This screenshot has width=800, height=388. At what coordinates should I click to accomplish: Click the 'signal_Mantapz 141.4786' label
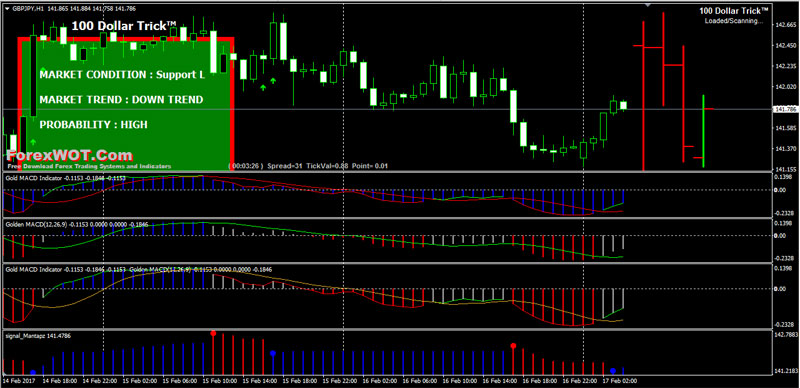click(38, 335)
